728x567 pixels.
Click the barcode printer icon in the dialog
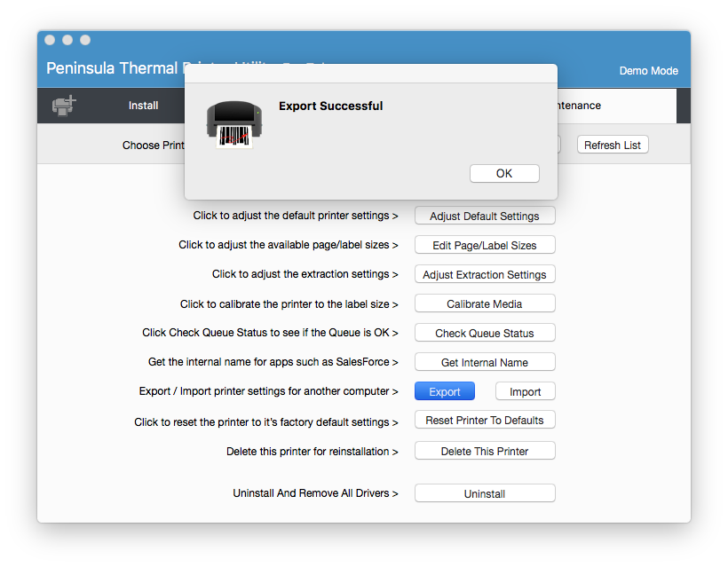click(x=234, y=125)
